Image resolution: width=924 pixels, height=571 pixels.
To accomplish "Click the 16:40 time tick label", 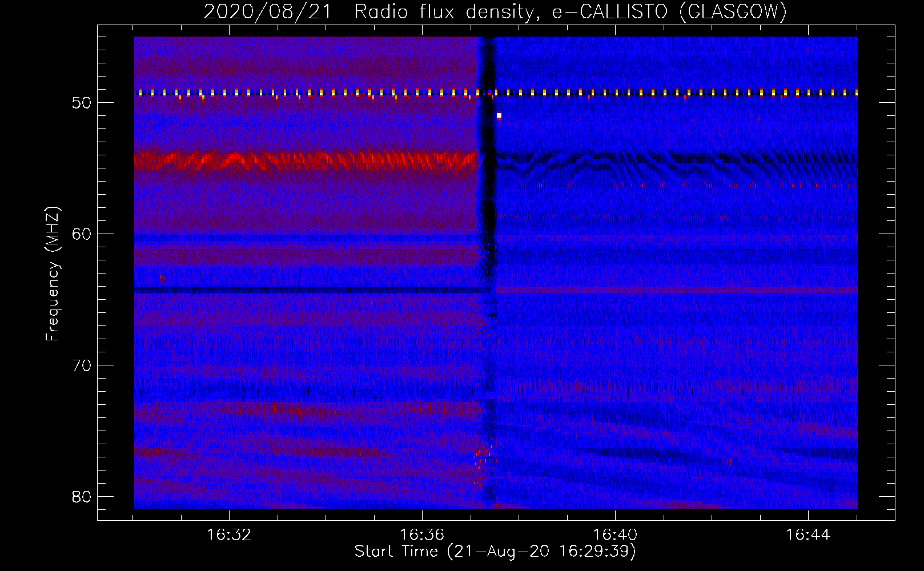I will coord(615,535).
